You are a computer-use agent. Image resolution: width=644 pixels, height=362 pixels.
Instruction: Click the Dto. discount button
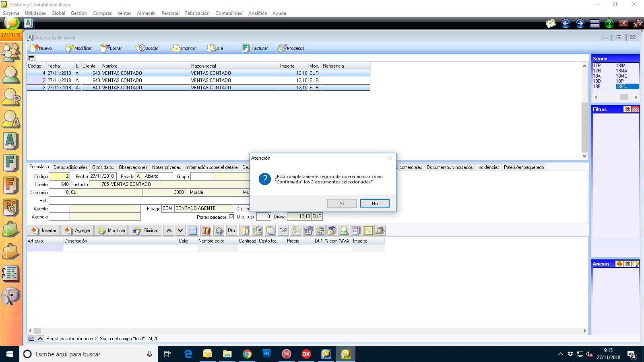click(x=231, y=230)
